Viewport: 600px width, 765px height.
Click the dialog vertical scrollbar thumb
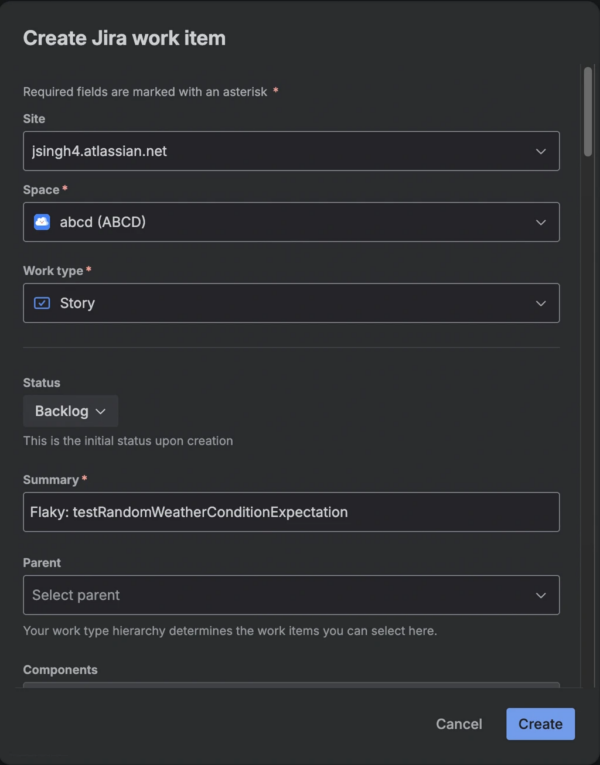point(588,112)
